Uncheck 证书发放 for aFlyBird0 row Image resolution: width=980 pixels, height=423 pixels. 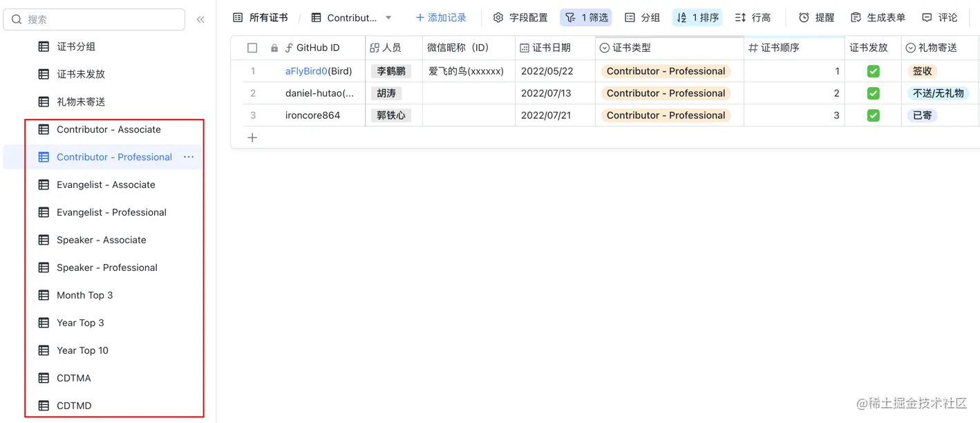pyautogui.click(x=874, y=71)
